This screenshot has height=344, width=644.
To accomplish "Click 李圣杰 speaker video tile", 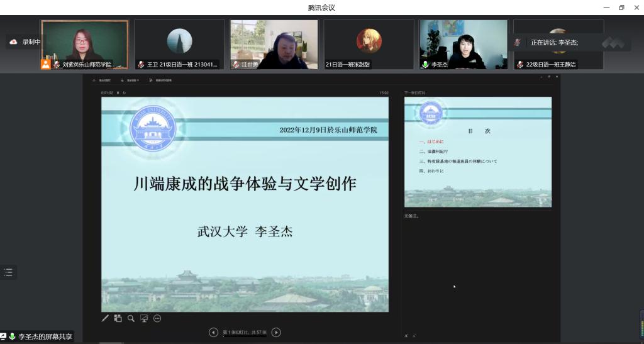I will tap(464, 44).
